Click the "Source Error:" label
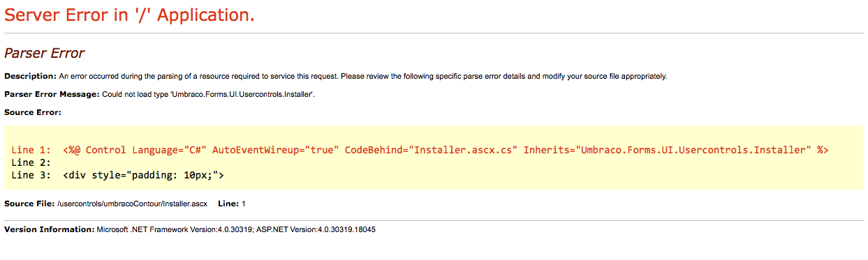The width and height of the screenshot is (868, 260). [x=33, y=112]
